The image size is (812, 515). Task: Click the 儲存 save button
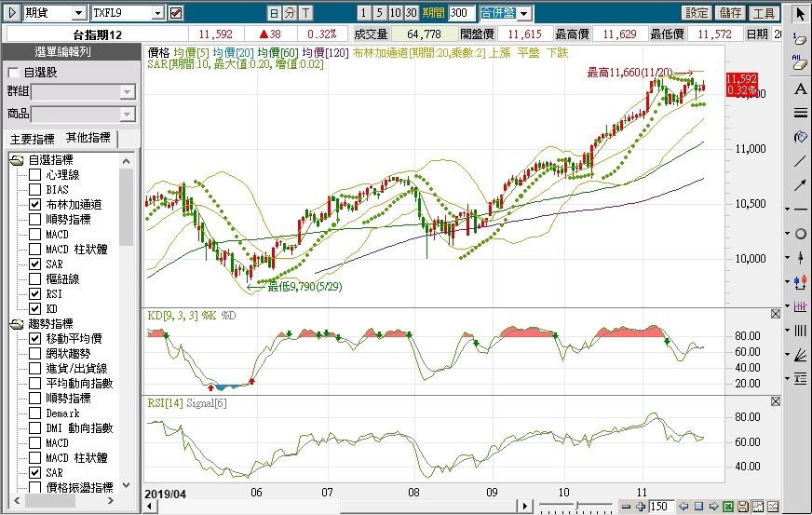pos(730,13)
